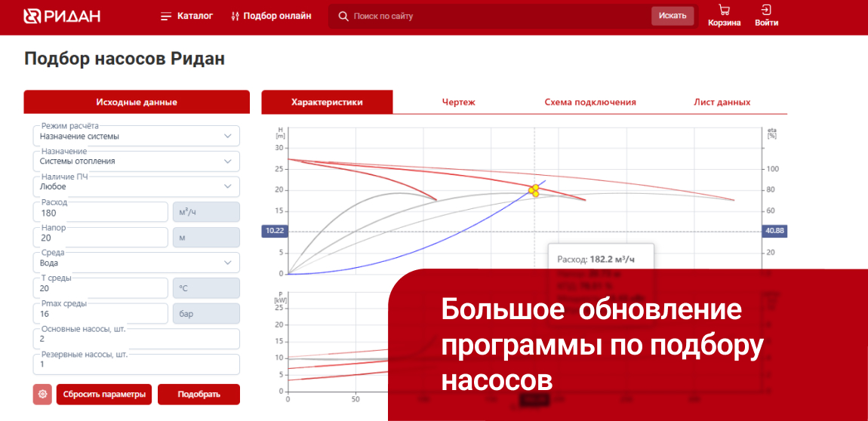Click the Войти login icon
Image resolution: width=868 pixels, height=421 pixels.
click(766, 16)
